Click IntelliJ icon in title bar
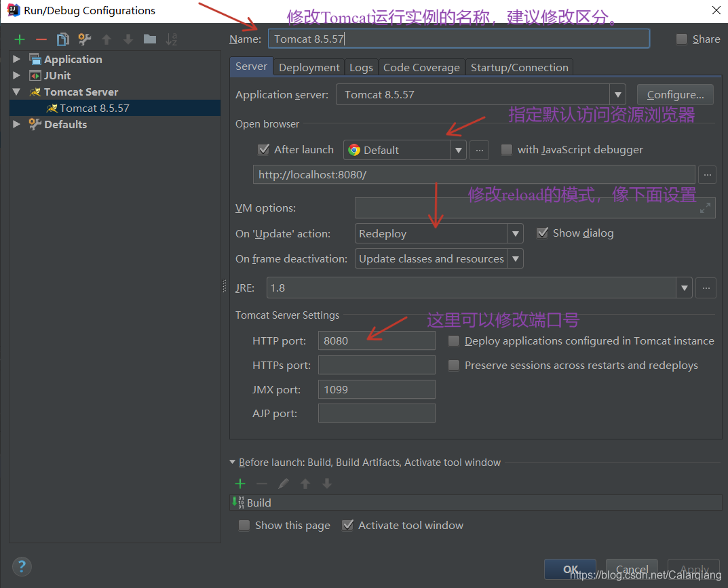Image resolution: width=728 pixels, height=588 pixels. (x=13, y=9)
